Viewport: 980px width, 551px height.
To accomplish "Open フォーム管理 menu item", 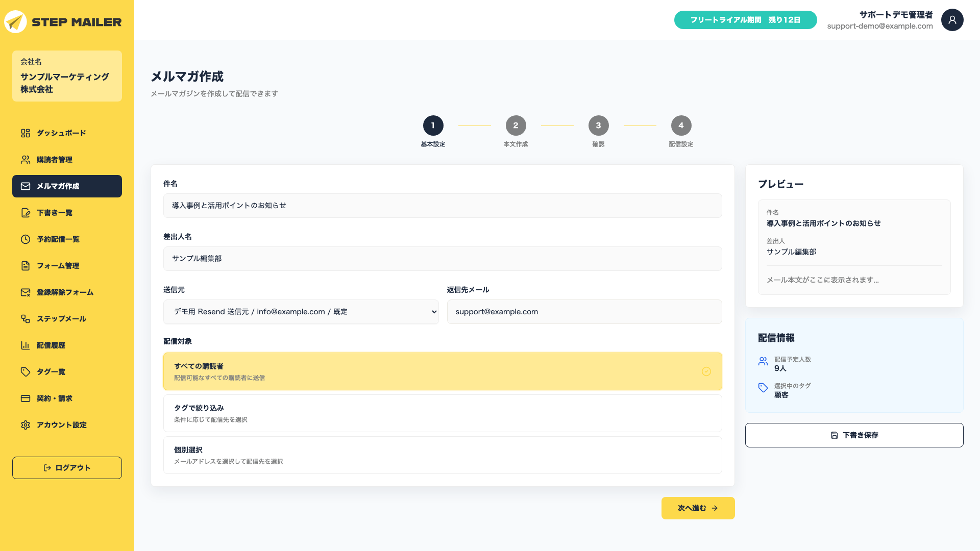I will click(x=67, y=266).
